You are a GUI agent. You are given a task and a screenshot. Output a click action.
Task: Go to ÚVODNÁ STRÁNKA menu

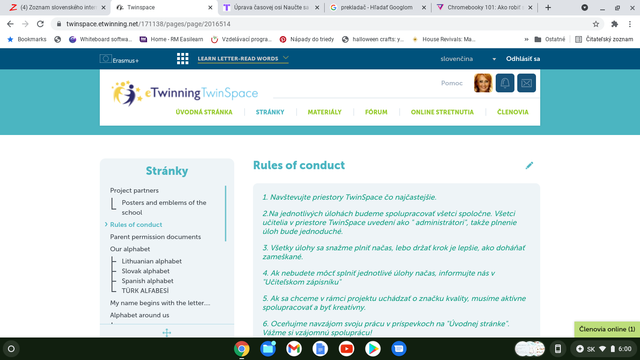tap(204, 112)
